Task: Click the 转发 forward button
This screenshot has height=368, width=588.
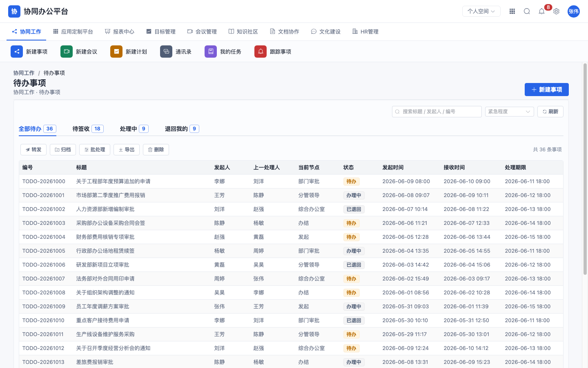Action: (33, 150)
